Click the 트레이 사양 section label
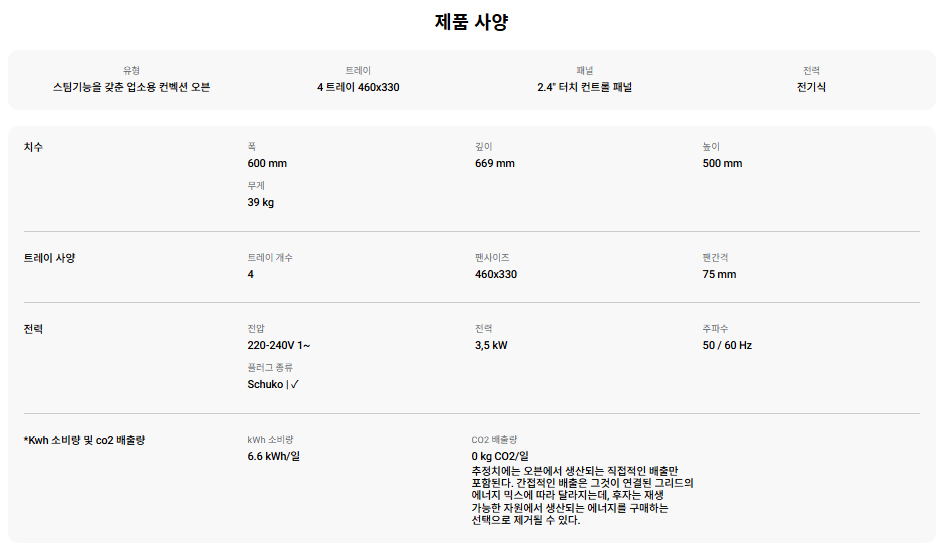 (x=50, y=258)
